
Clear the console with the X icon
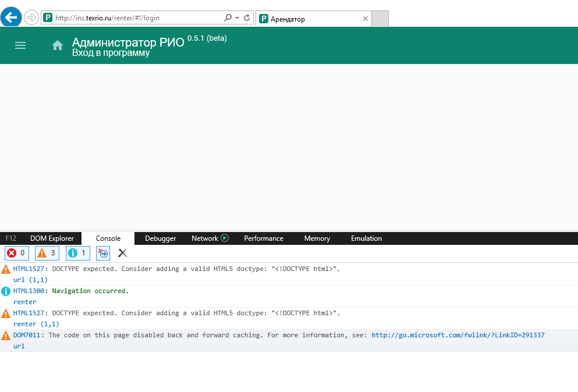(122, 253)
